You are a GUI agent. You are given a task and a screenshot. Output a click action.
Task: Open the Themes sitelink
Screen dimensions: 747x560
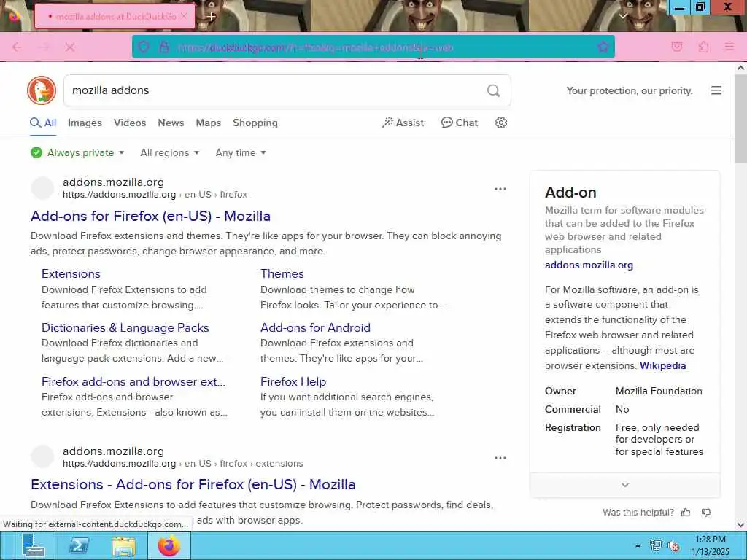click(282, 274)
